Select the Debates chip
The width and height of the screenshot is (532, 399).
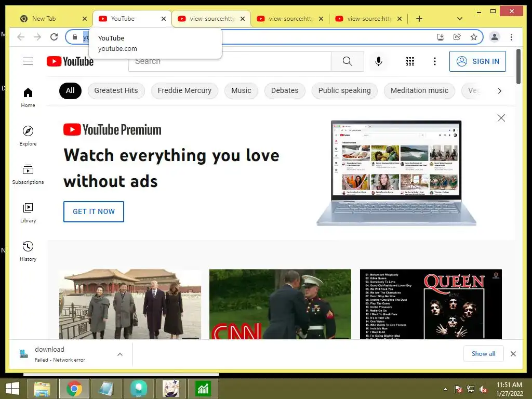[285, 90]
